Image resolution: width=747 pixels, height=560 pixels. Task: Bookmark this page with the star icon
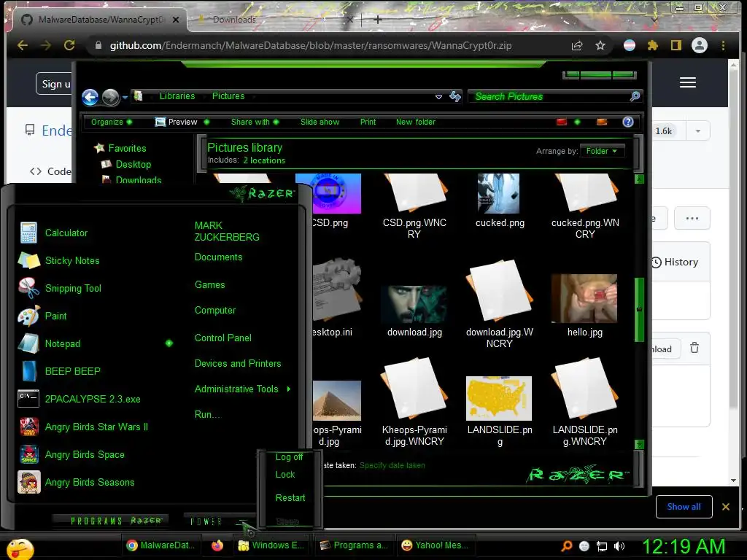(600, 45)
